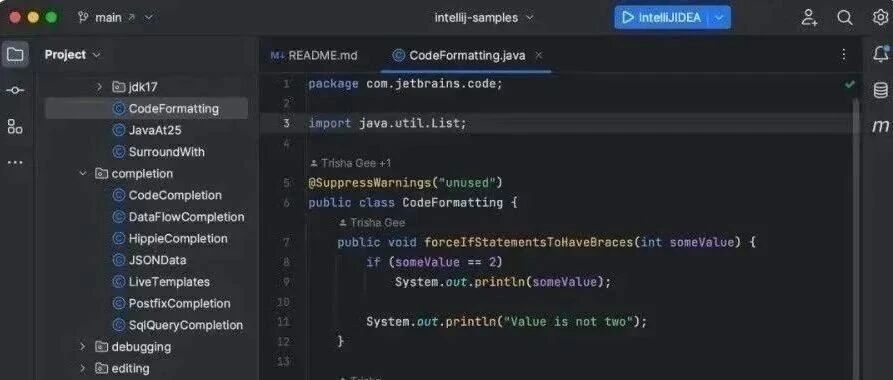Open editor tab options three-dot menu
The image size is (893, 380).
pyautogui.click(x=843, y=55)
